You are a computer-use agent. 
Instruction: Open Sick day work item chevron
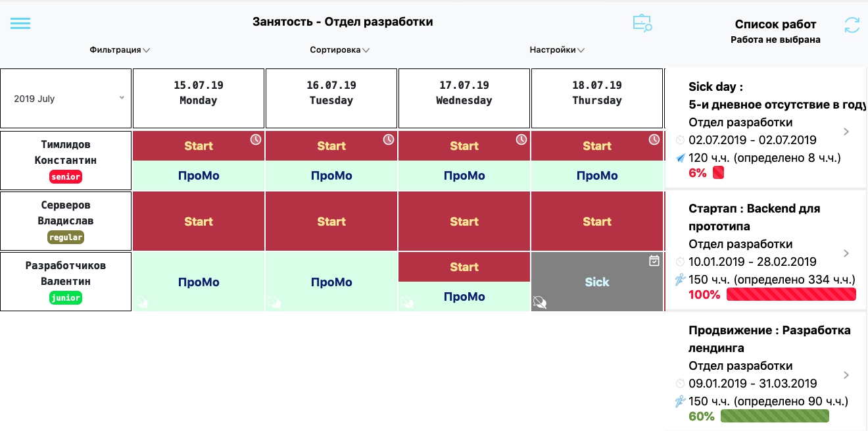(x=846, y=132)
